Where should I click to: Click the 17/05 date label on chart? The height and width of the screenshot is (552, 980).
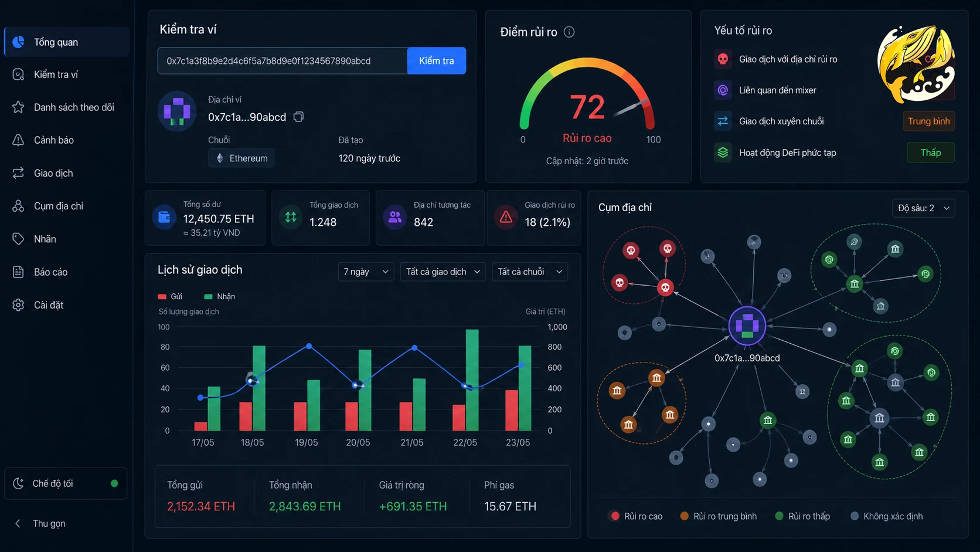coord(203,442)
